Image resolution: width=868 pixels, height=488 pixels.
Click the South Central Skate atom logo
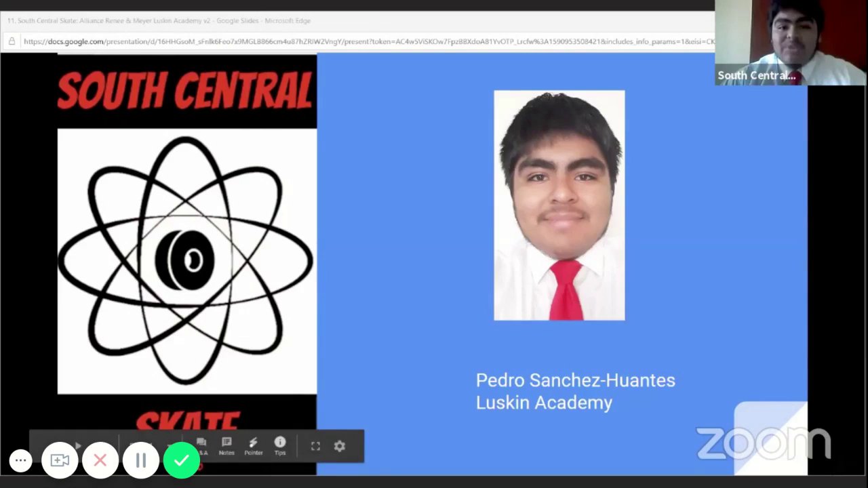(186, 261)
